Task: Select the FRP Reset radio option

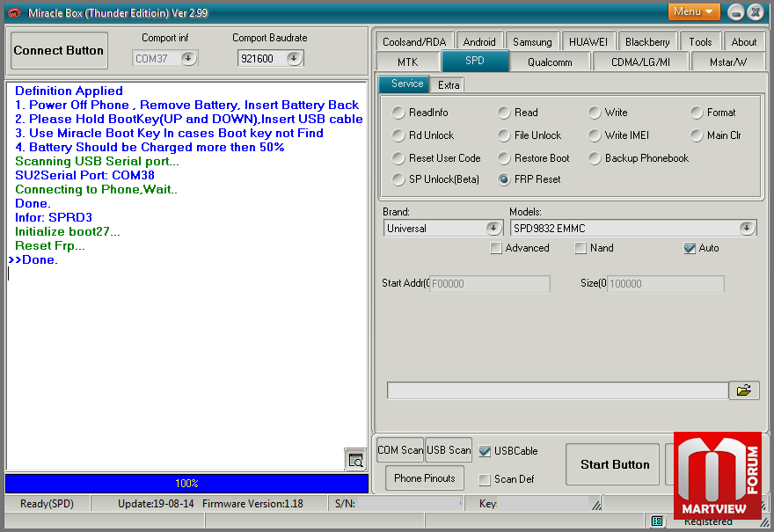Action: (504, 179)
